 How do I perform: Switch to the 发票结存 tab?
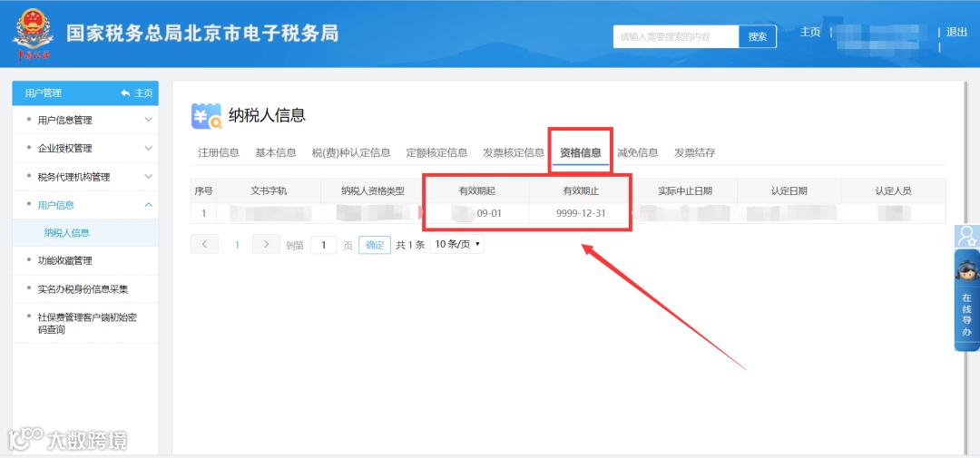click(694, 152)
